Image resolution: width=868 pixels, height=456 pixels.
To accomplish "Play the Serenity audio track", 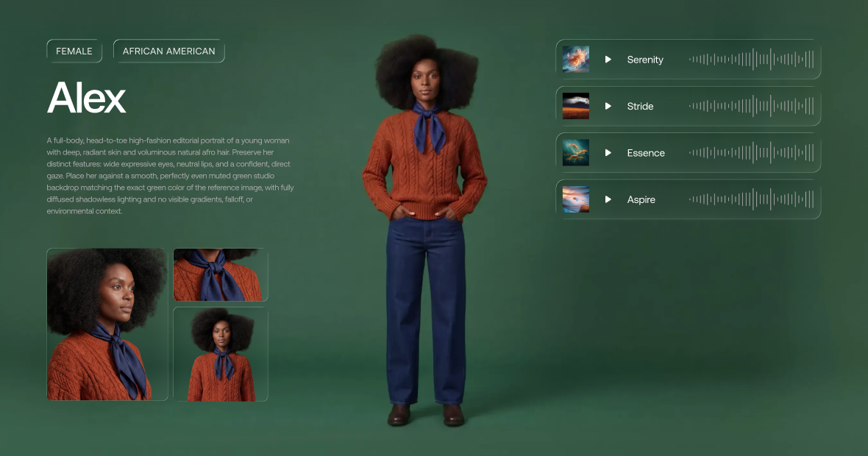I will (608, 60).
